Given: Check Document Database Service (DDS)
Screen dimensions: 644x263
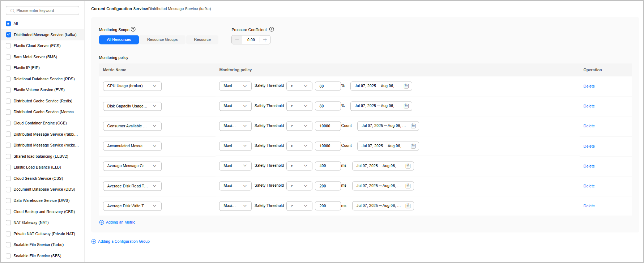Looking at the screenshot, I should [8, 189].
